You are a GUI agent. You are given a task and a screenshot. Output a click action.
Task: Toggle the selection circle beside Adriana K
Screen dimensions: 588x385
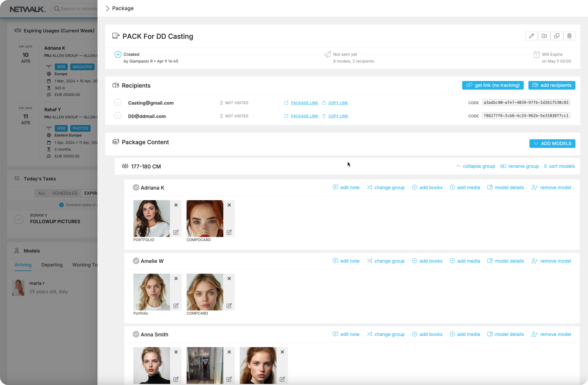click(x=136, y=187)
